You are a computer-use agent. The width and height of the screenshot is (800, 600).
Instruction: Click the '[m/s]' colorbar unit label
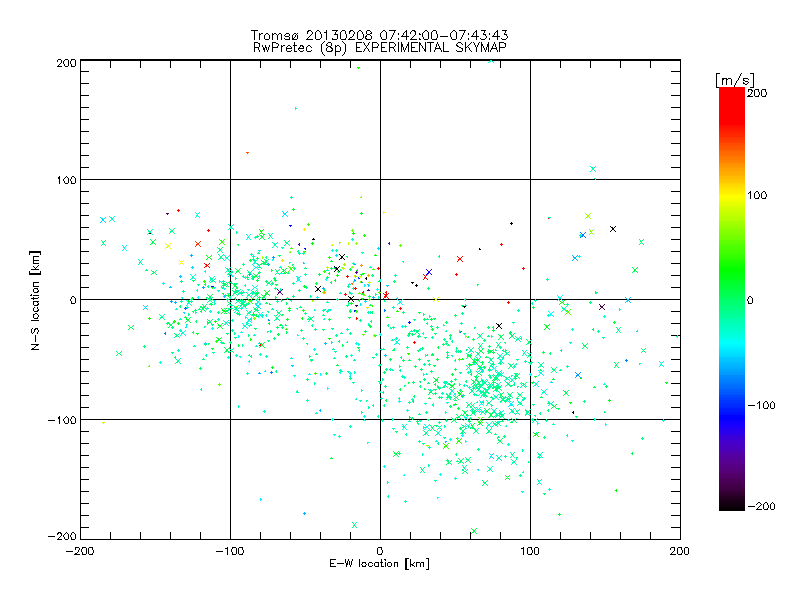pyautogui.click(x=734, y=80)
